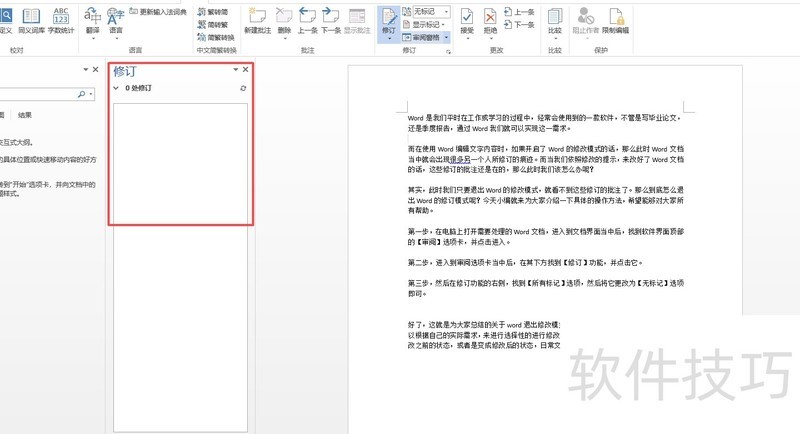Insert a comment with 新建批注

click(258, 21)
